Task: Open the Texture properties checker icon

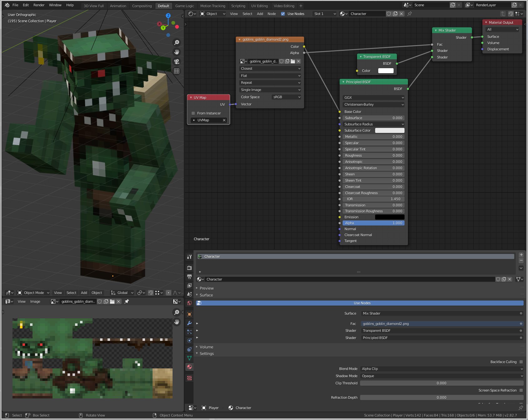Action: 189,378
